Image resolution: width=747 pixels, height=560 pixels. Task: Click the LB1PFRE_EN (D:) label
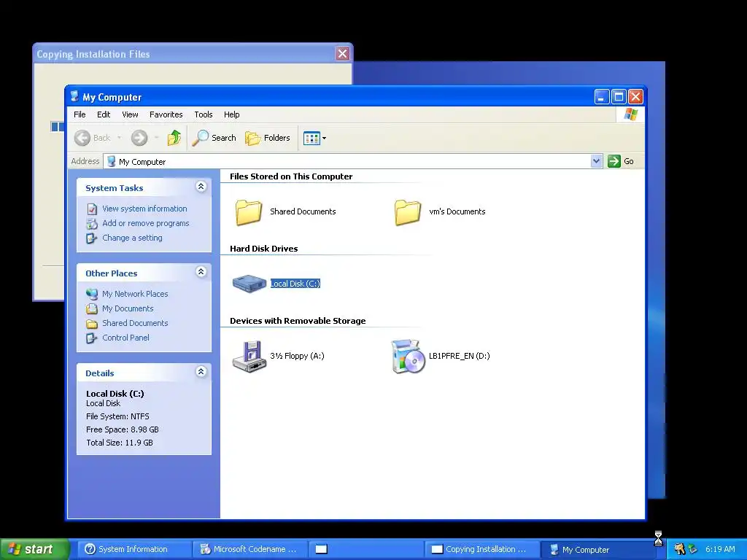click(x=460, y=356)
